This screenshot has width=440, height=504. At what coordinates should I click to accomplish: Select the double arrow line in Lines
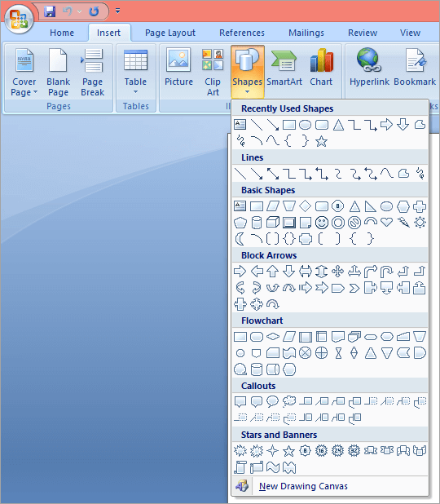[x=273, y=174]
